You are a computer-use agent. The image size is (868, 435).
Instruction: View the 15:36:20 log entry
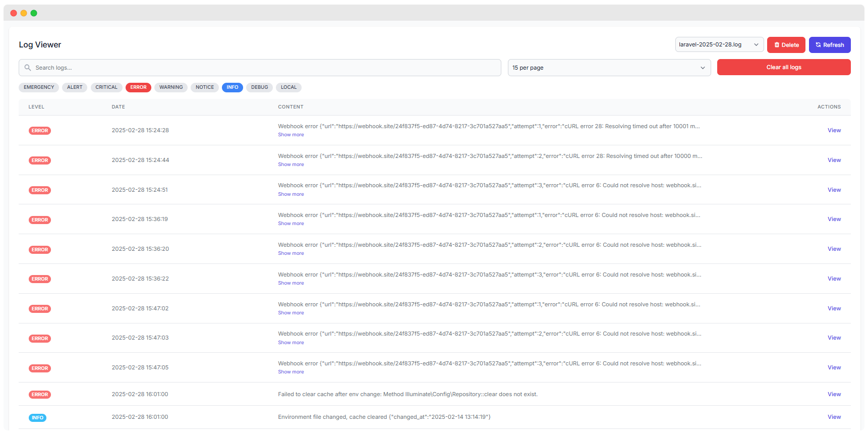coord(834,249)
